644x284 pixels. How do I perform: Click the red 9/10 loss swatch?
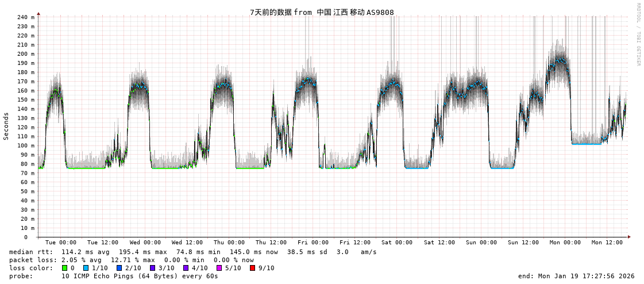pyautogui.click(x=252, y=268)
